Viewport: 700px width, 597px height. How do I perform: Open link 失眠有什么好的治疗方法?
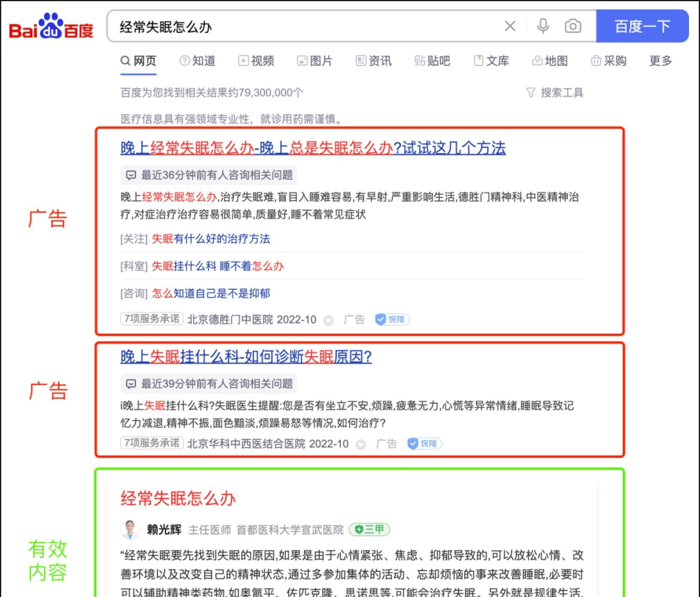click(211, 239)
